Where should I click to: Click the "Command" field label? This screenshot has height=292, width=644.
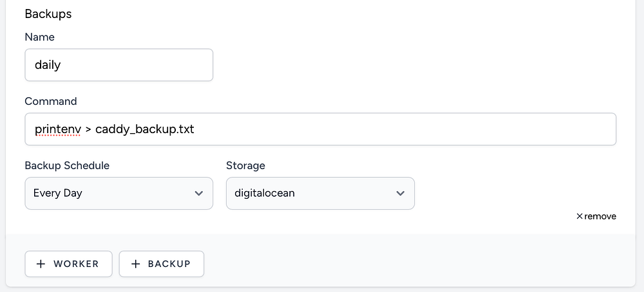[51, 102]
